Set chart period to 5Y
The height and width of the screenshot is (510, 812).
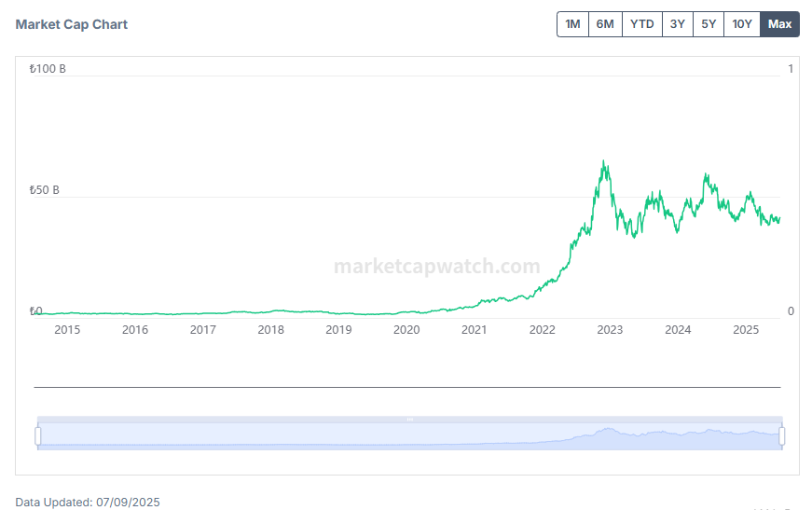coord(709,24)
